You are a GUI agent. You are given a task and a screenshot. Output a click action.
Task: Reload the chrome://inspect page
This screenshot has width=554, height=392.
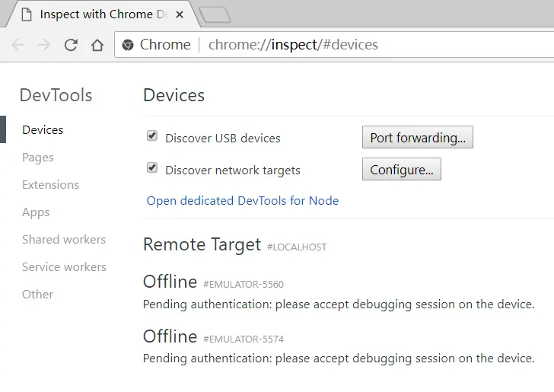pyautogui.click(x=71, y=45)
